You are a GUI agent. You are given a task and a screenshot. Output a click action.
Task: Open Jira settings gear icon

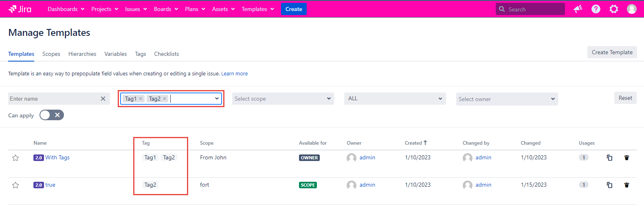click(x=613, y=9)
